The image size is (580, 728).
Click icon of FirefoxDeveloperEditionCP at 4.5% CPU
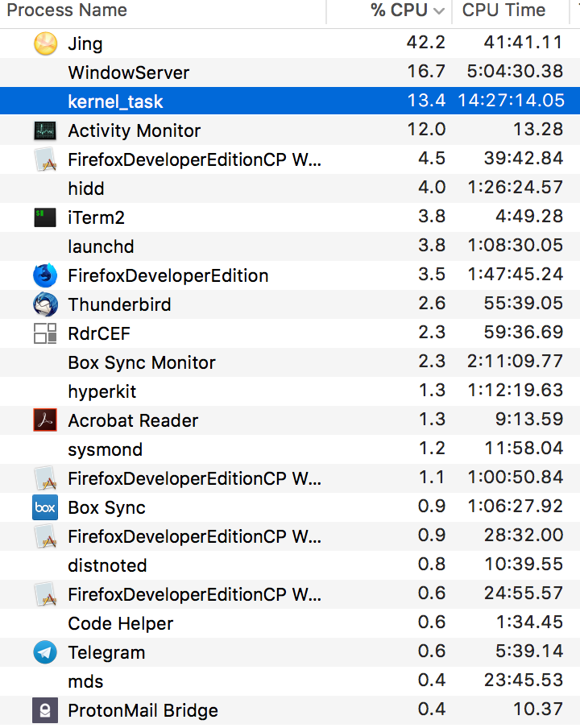coord(46,159)
